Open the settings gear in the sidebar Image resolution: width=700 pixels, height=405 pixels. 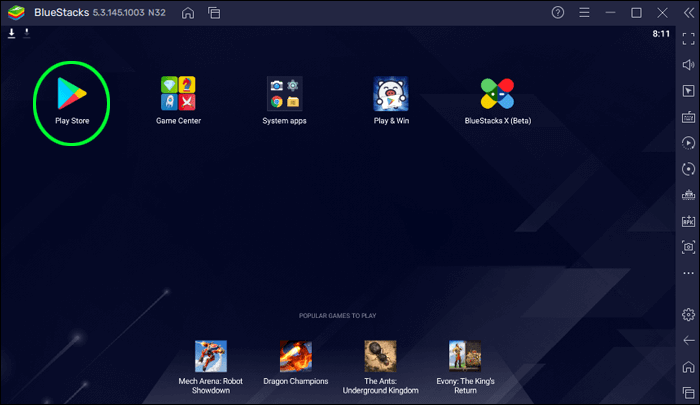click(688, 315)
